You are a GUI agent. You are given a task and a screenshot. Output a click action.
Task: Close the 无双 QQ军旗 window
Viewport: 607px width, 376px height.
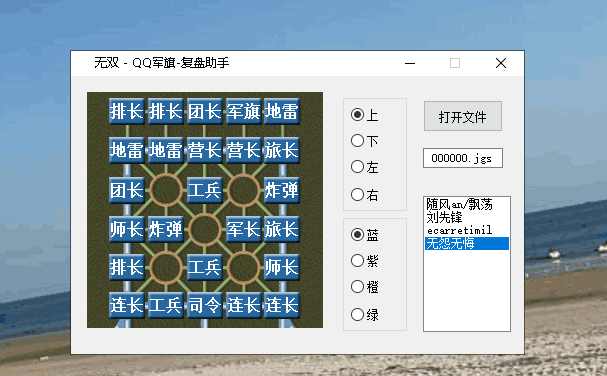(x=501, y=63)
